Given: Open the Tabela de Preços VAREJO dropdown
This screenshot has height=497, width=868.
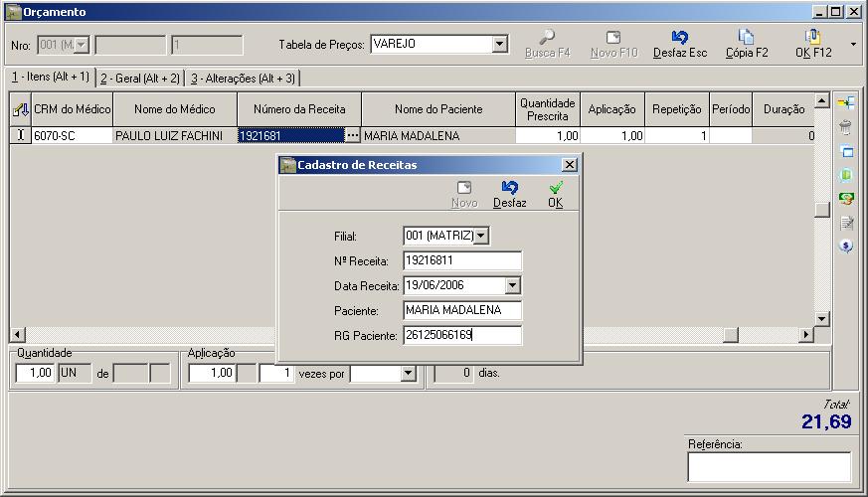Looking at the screenshot, I should (499, 44).
